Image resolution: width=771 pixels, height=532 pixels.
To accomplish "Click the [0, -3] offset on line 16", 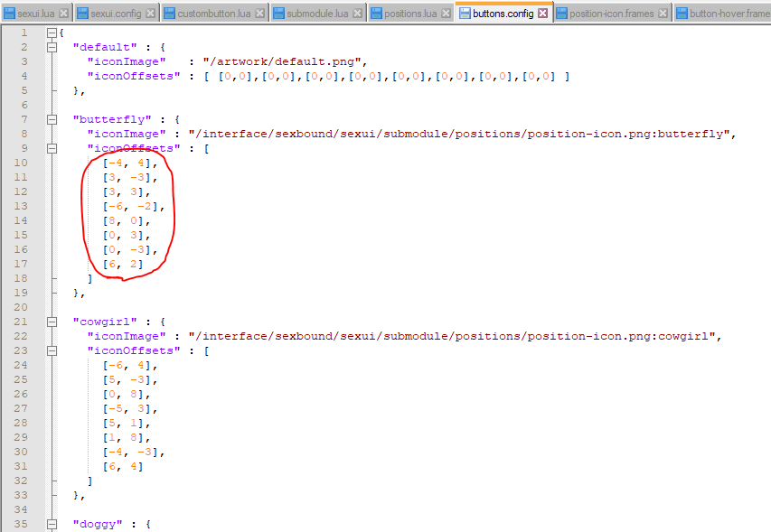I will 127,249.
